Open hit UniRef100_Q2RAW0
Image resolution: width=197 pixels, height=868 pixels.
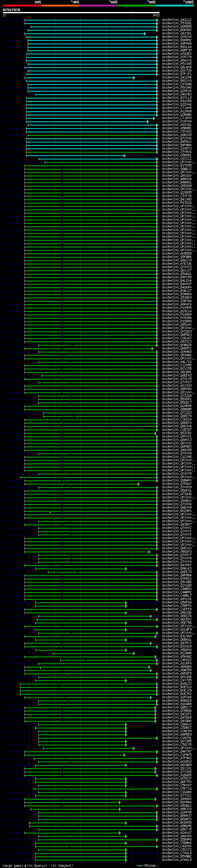(177, 115)
